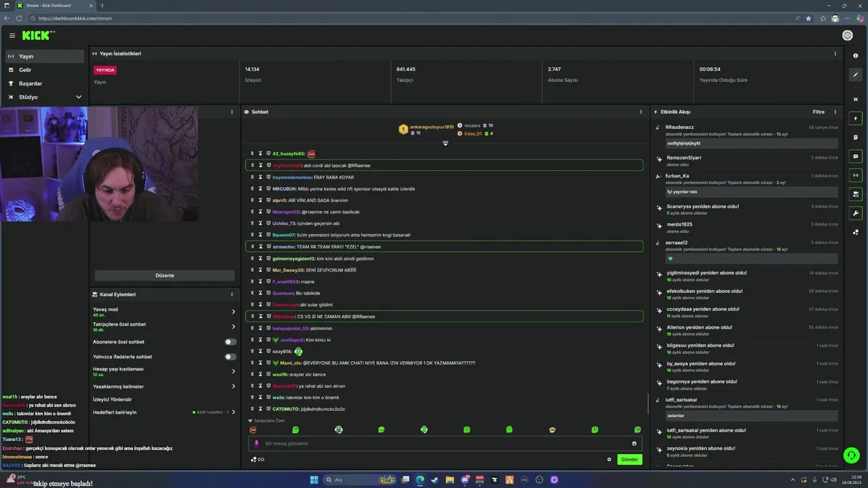Click the three-dots icon at sidebar bottom
Image resolution: width=868 pixels, height=488 pixels.
[855, 232]
